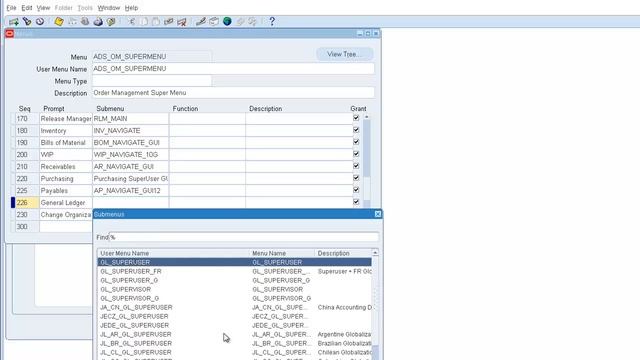Click the User Menu Name input field
This screenshot has width=640, height=360.
(x=233, y=69)
